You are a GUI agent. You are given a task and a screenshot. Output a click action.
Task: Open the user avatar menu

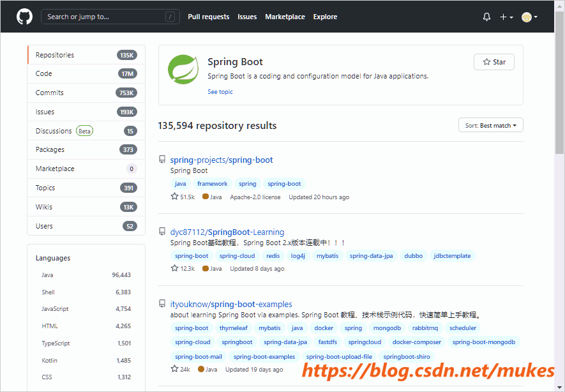tap(529, 17)
